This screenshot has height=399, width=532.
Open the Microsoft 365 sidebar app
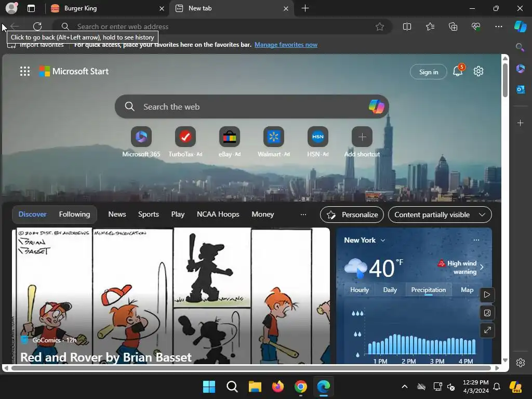[520, 69]
